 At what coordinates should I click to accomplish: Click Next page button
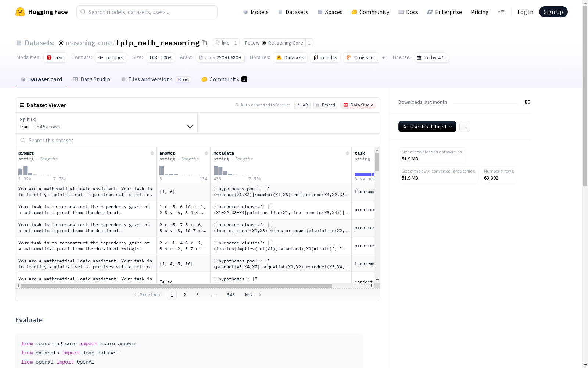click(x=253, y=295)
